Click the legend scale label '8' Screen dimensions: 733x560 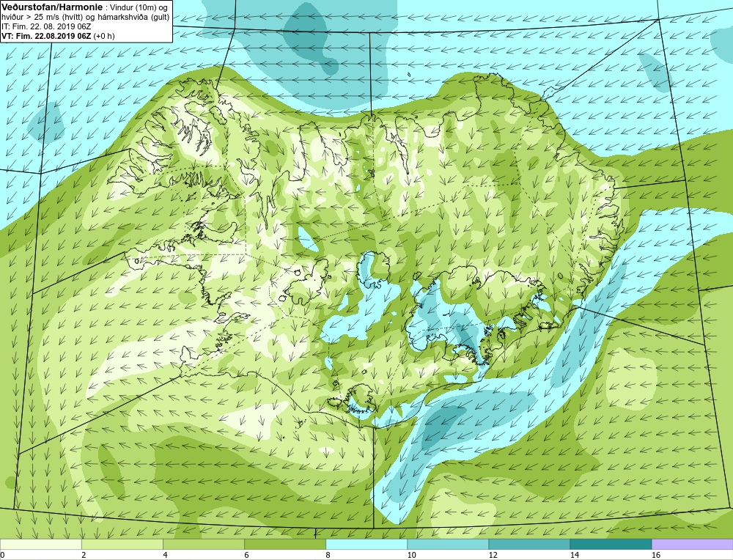(x=328, y=555)
